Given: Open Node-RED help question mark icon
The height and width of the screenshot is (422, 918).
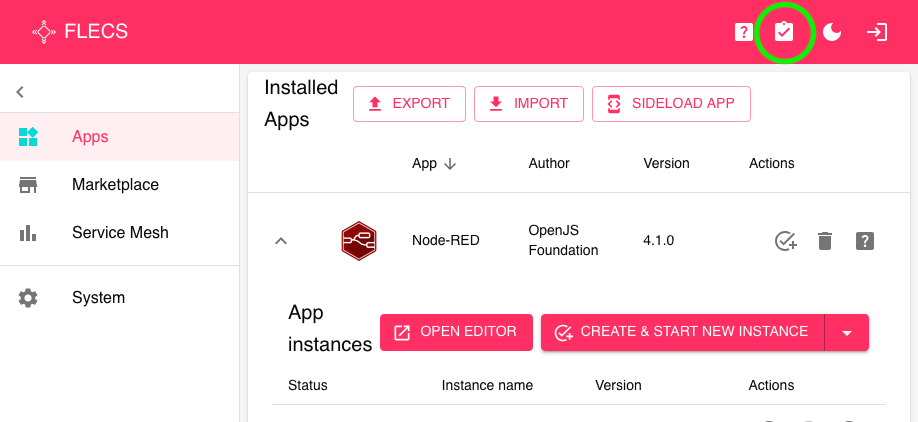Looking at the screenshot, I should pos(866,241).
